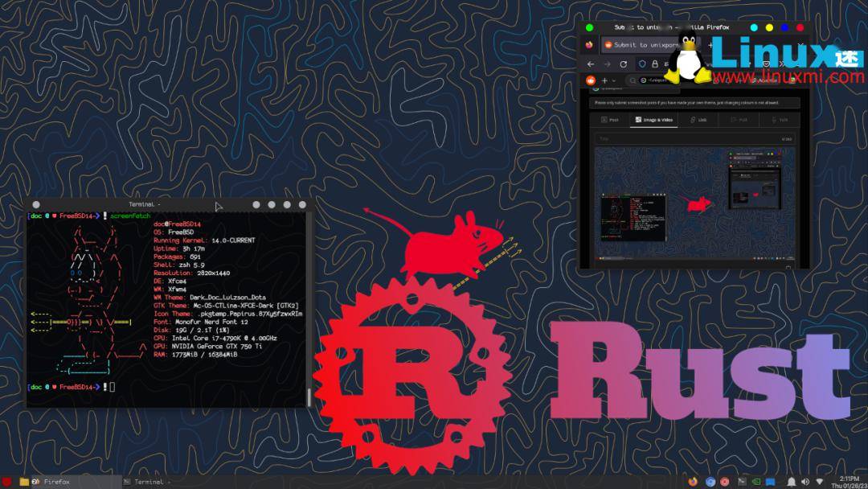Select the Talk tab in the submit form

coord(780,120)
